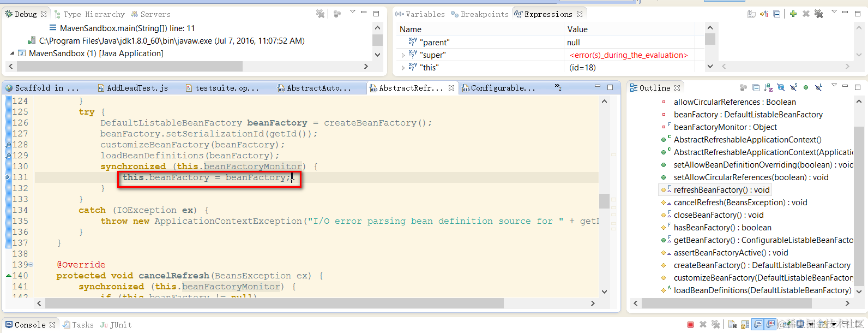Toggle alphabetical sort in Outline
This screenshot has width=868, height=333.
pyautogui.click(x=768, y=87)
